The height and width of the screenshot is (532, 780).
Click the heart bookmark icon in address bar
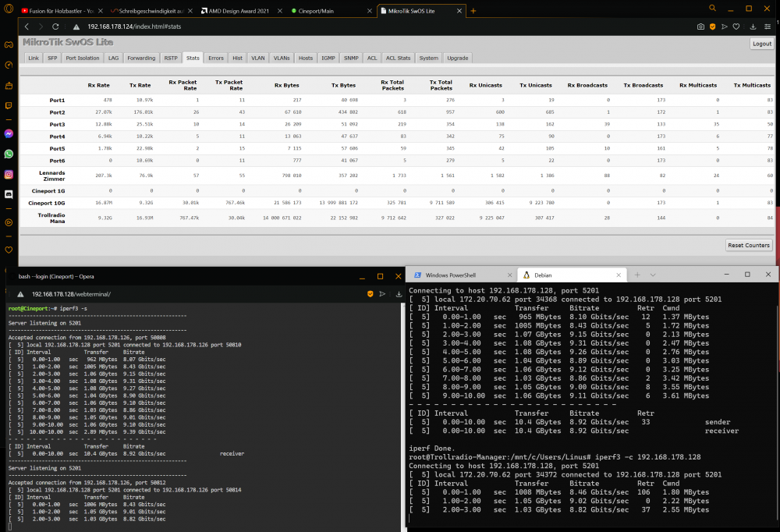pyautogui.click(x=736, y=27)
